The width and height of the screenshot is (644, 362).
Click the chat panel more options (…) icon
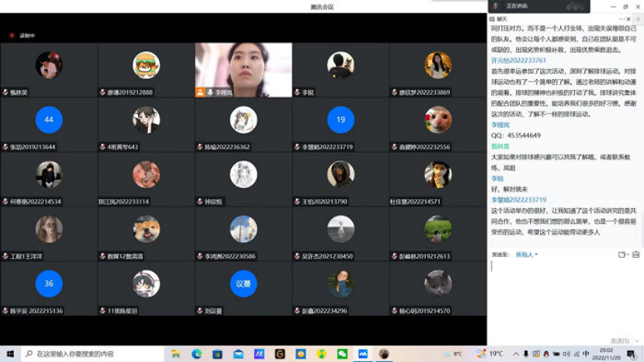pos(621,19)
